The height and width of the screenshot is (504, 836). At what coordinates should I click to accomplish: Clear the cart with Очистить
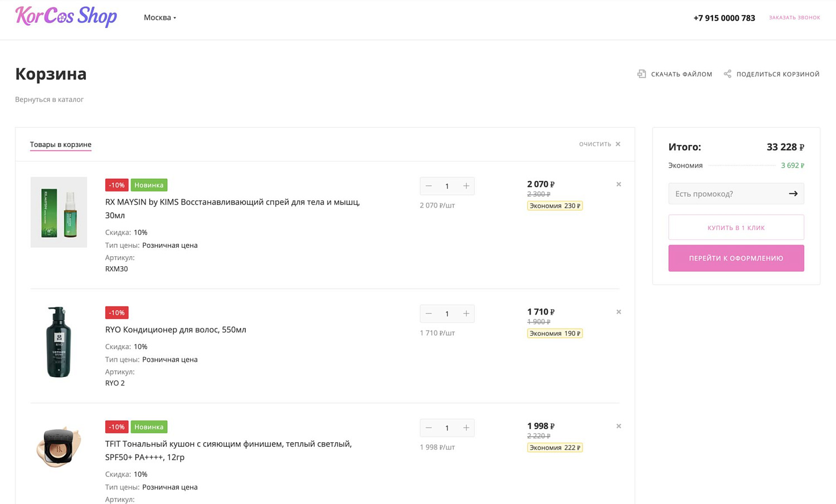click(600, 144)
